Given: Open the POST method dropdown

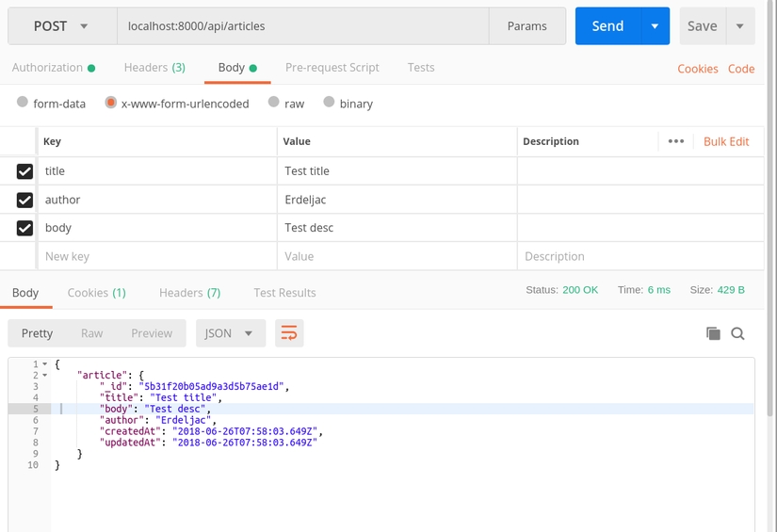Looking at the screenshot, I should tap(61, 26).
